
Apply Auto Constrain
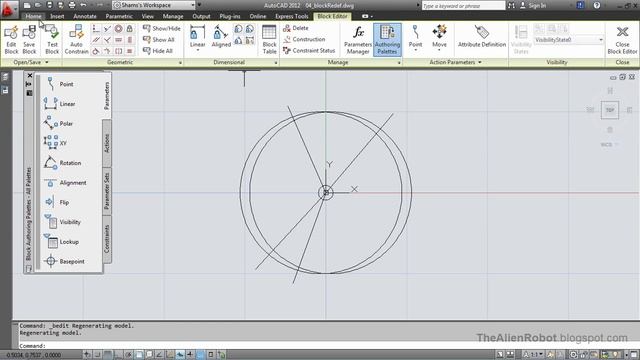point(76,39)
